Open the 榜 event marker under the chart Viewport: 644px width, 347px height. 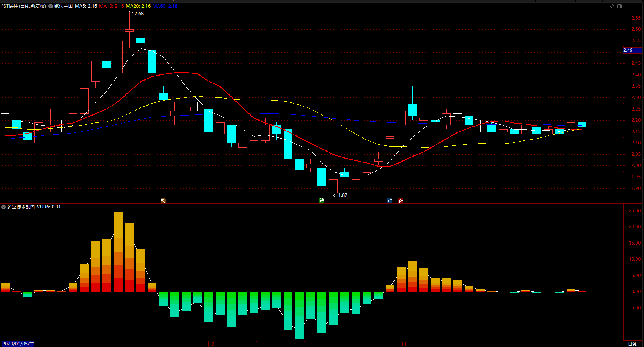click(x=163, y=201)
